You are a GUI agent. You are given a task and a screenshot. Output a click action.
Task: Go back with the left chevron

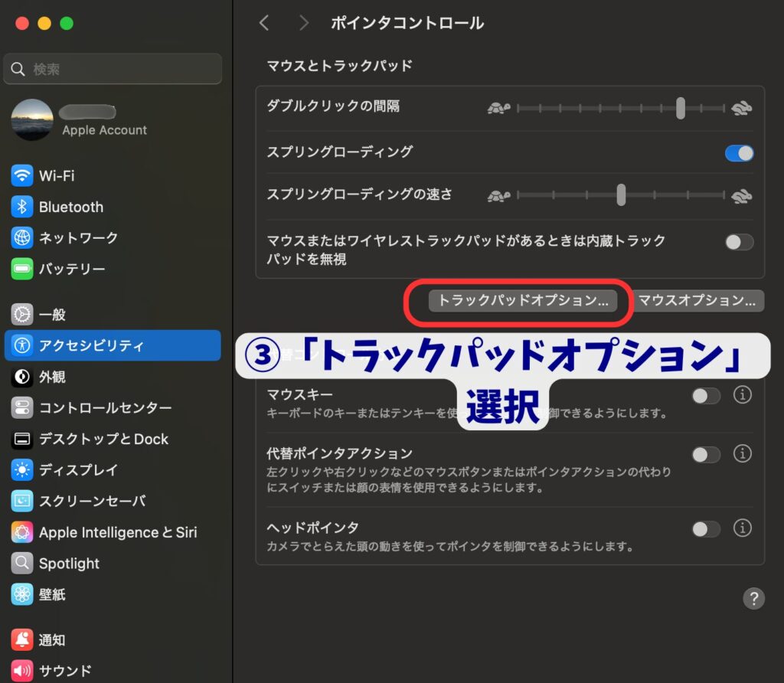(x=264, y=22)
